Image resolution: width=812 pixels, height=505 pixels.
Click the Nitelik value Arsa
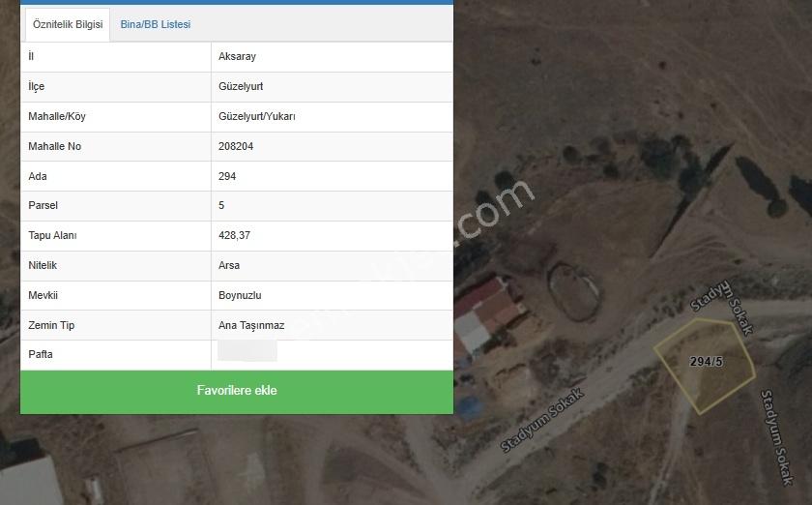point(229,265)
